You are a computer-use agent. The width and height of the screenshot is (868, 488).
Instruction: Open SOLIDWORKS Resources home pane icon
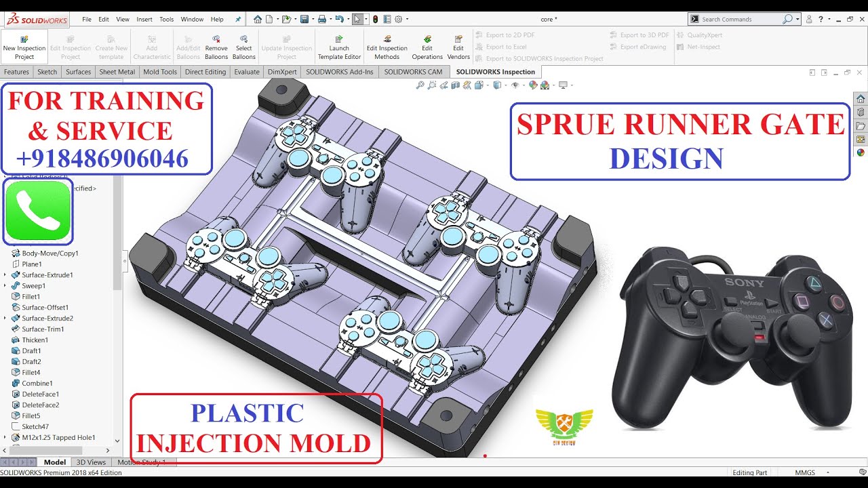point(861,99)
